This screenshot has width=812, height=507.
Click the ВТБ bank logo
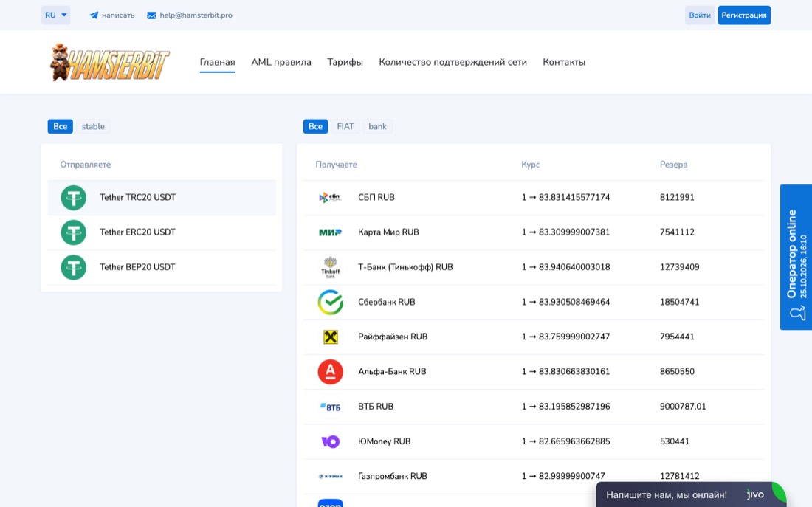(x=330, y=407)
